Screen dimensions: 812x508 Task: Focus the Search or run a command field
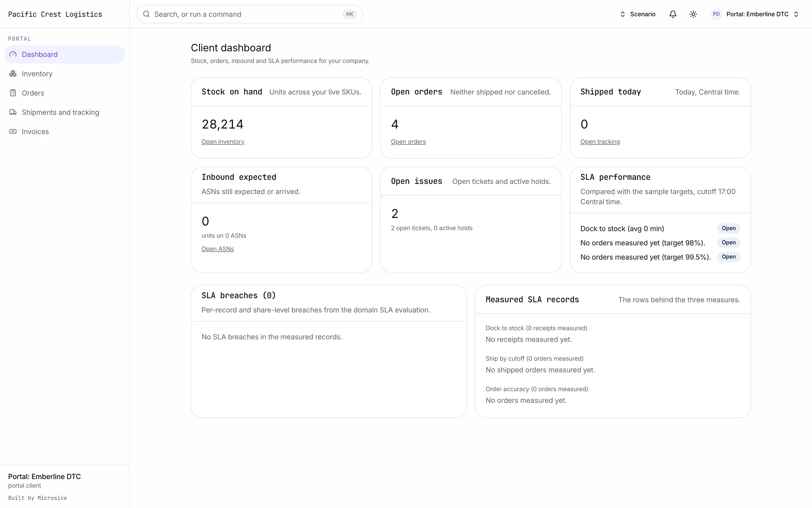pyautogui.click(x=249, y=14)
